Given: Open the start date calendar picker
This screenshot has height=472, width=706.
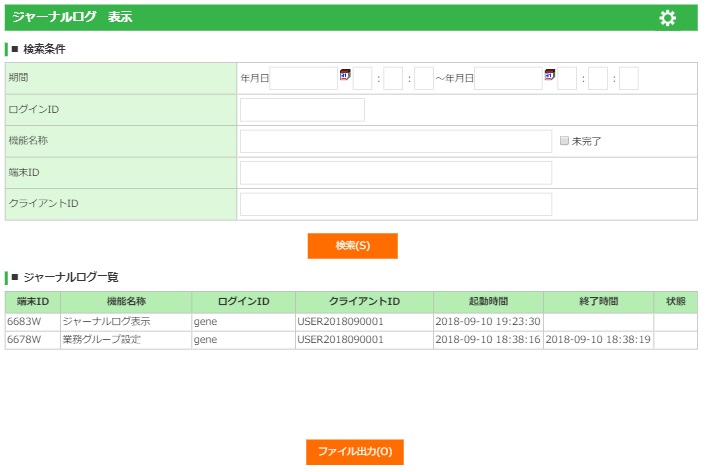Looking at the screenshot, I should click(345, 74).
